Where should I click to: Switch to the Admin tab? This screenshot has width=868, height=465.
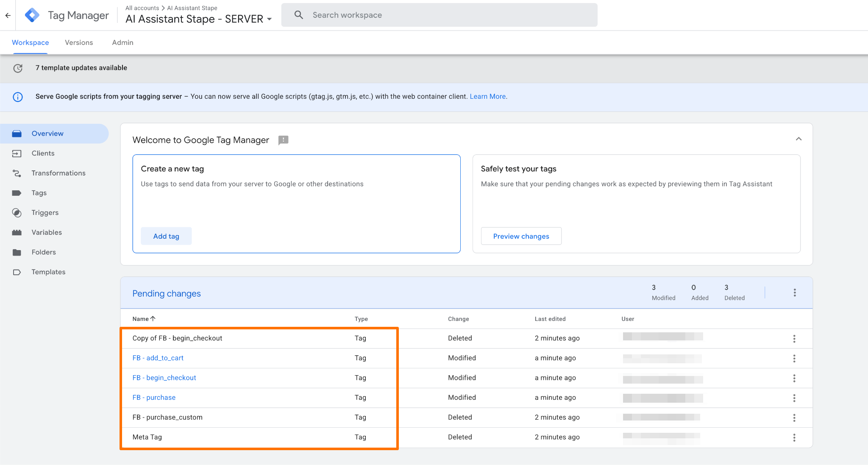(x=123, y=42)
